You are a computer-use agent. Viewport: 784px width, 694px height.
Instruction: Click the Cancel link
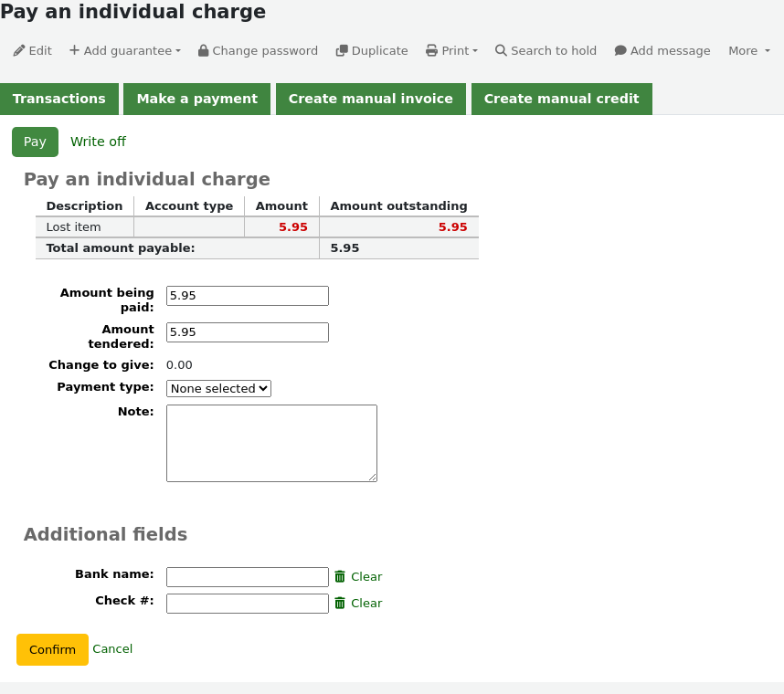(112, 649)
